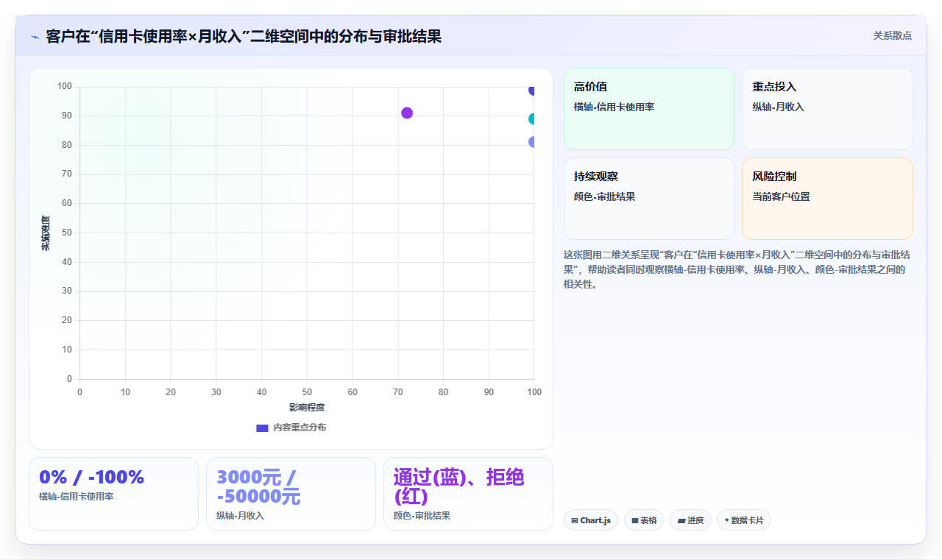Select the Chart.js tag

tap(591, 520)
